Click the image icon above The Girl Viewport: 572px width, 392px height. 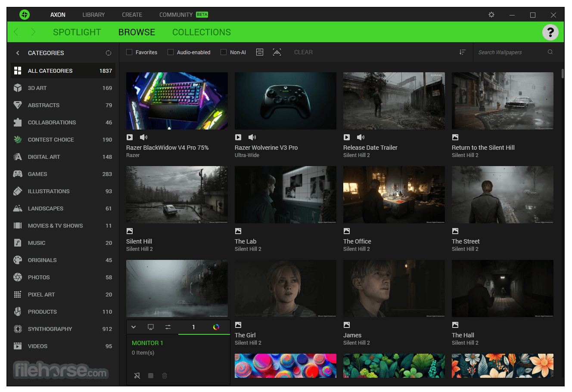[238, 325]
